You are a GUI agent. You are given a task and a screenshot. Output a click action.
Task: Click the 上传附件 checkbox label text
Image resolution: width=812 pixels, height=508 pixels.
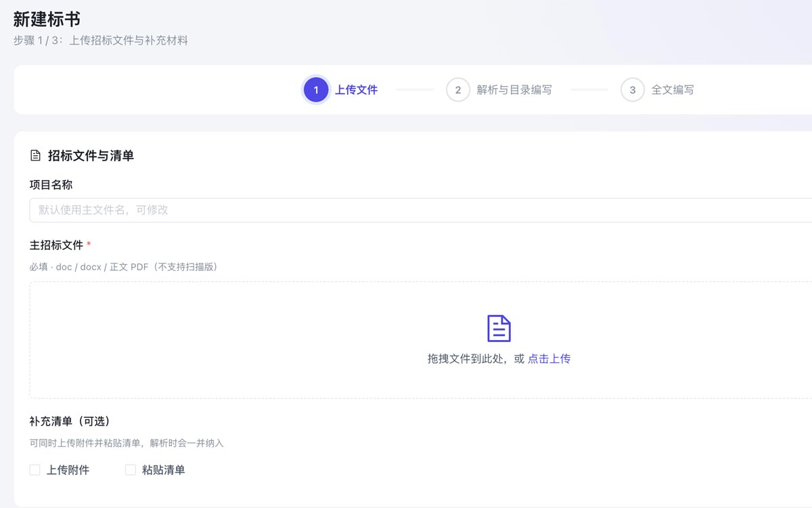[x=68, y=469]
